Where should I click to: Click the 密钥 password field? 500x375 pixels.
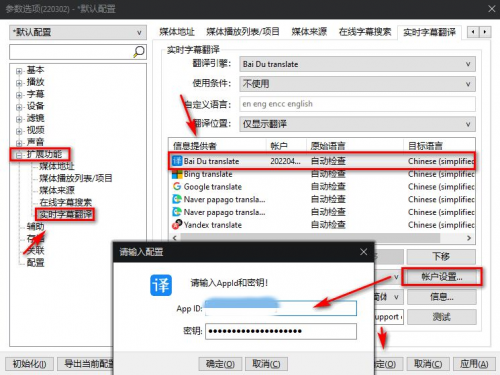(x=281, y=331)
